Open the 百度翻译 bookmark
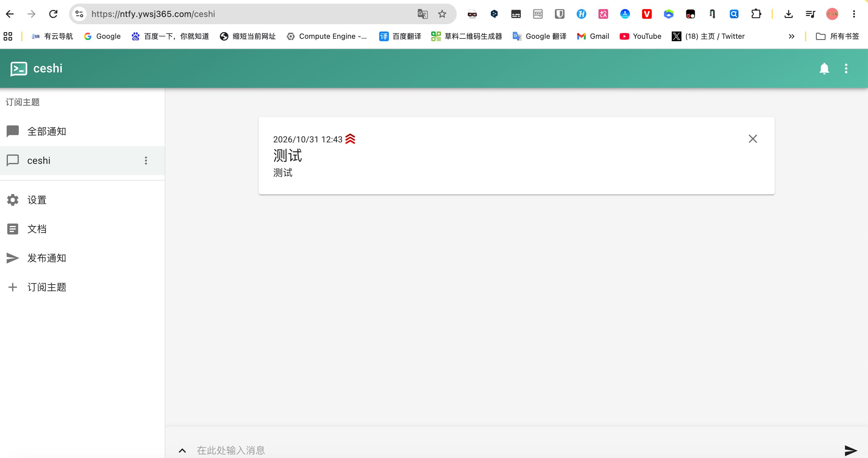This screenshot has width=868, height=458. pyautogui.click(x=400, y=36)
